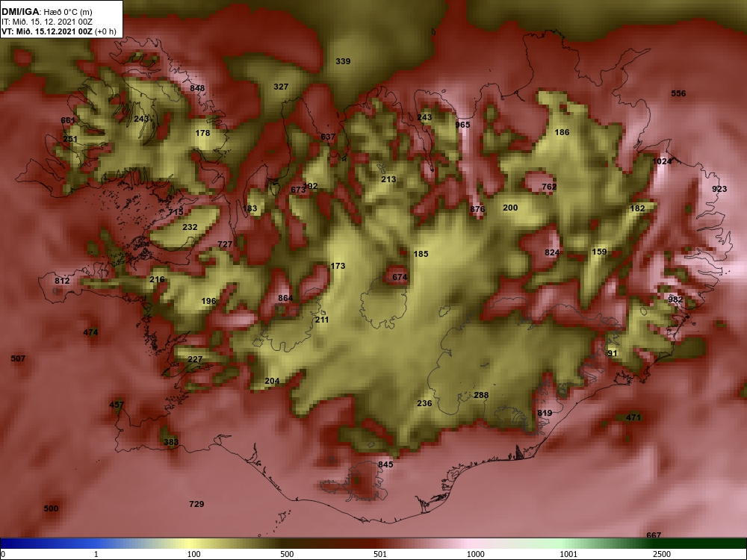
Task: Click the 673 height label
Action: tap(298, 190)
